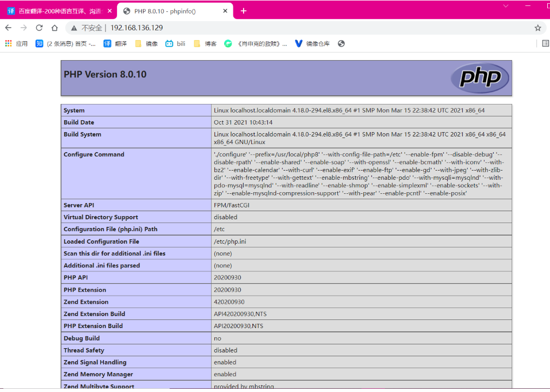550x392 pixels.
Task: Open the bili bookmark
Action: point(175,43)
